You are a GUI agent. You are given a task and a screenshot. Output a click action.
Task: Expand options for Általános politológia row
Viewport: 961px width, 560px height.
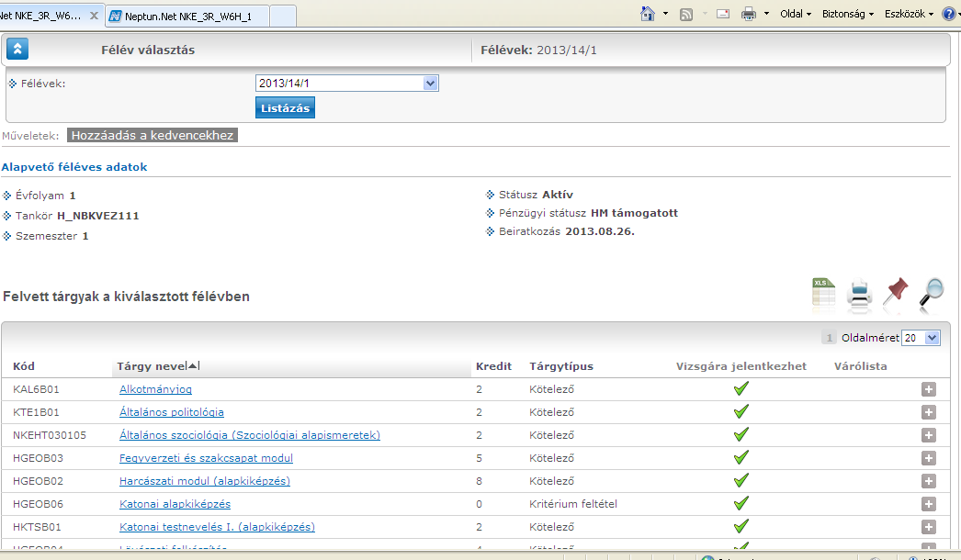pos(929,412)
